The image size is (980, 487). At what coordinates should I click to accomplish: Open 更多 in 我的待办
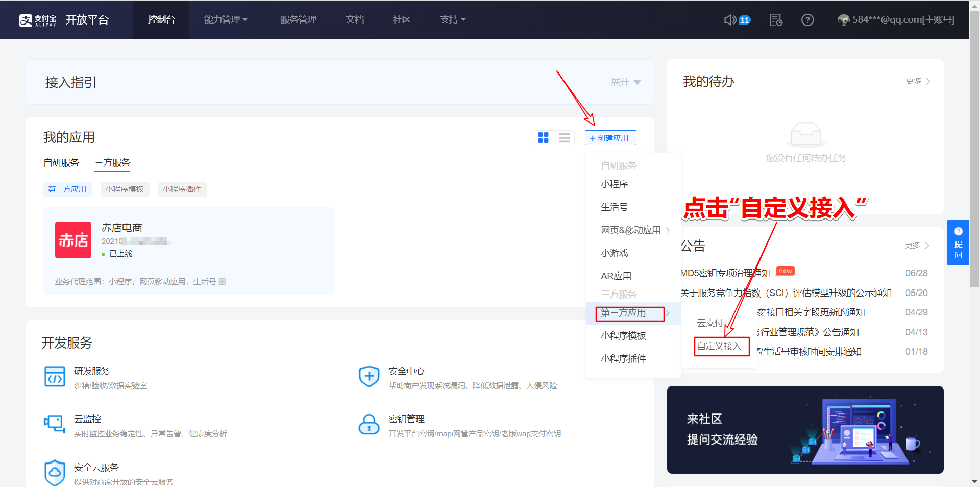coord(918,81)
